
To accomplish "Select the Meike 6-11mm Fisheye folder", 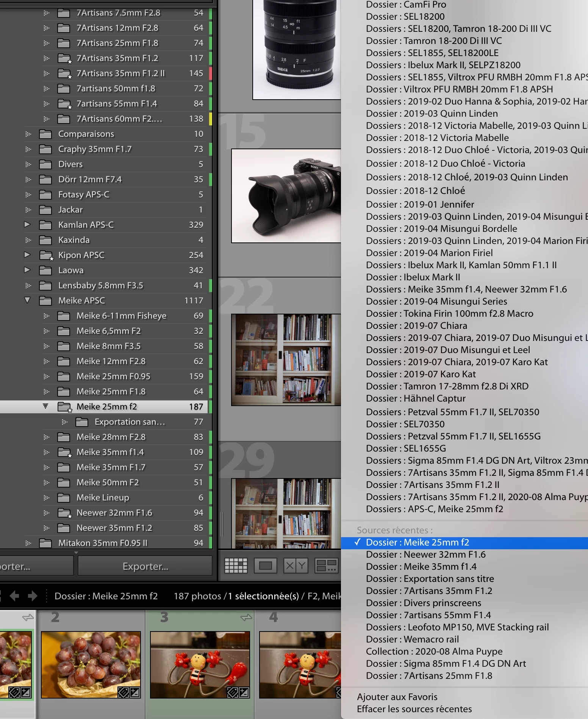I will [x=104, y=316].
